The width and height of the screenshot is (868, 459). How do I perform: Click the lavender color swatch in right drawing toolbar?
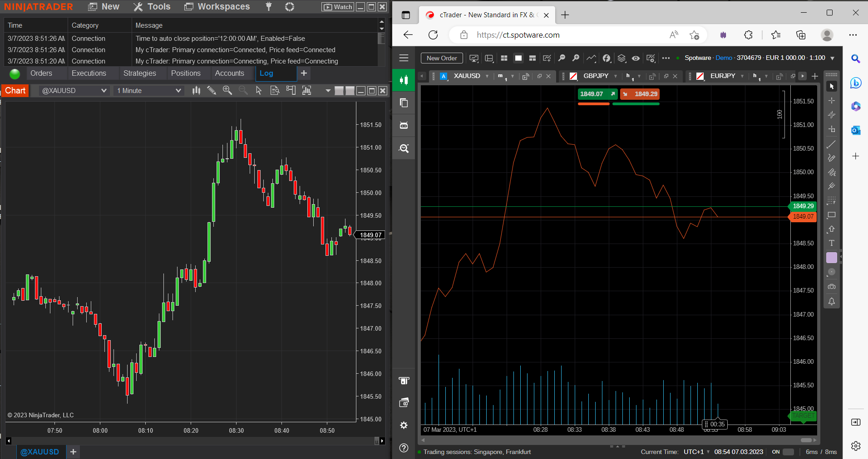pos(832,258)
